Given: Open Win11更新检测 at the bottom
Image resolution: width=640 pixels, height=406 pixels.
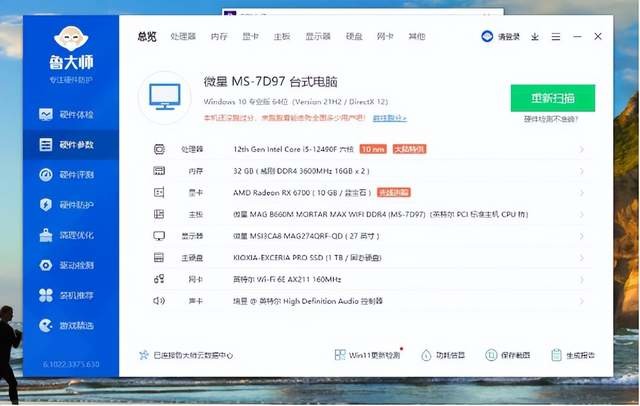Looking at the screenshot, I should click(367, 355).
